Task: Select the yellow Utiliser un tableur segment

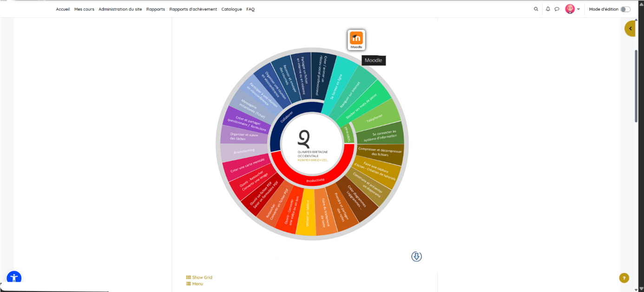Action: tap(307, 214)
